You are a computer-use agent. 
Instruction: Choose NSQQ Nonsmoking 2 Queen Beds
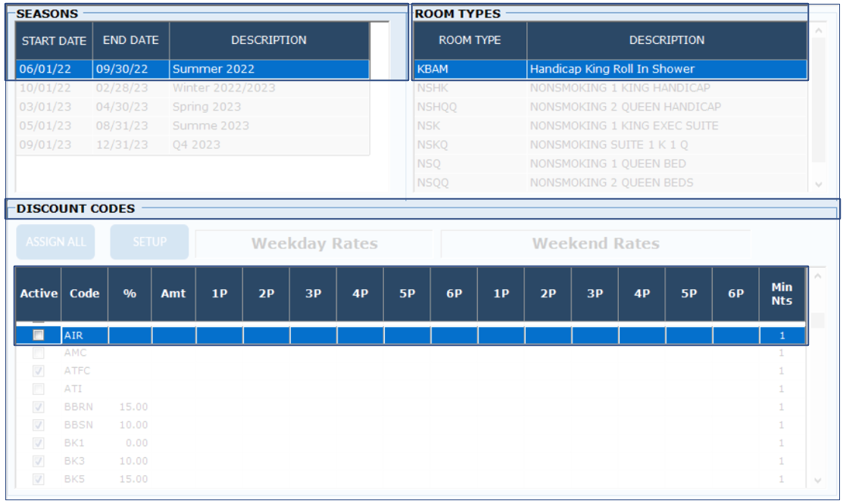(x=610, y=182)
